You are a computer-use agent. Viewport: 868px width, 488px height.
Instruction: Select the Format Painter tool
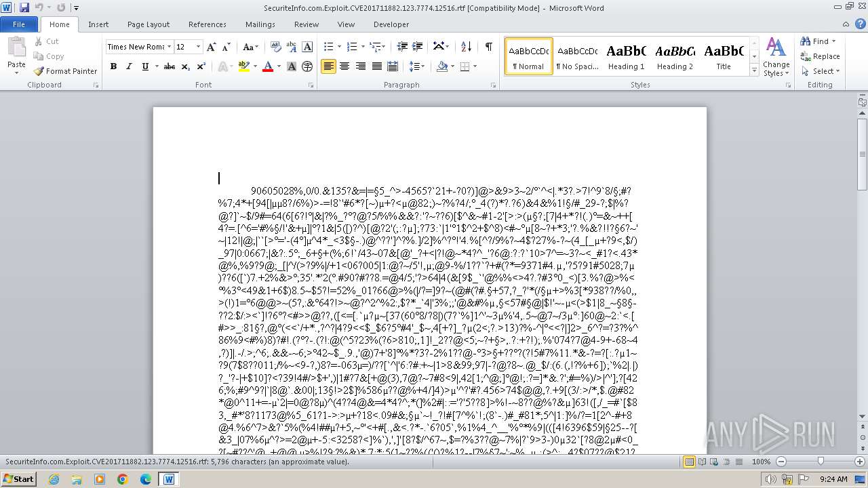click(65, 71)
